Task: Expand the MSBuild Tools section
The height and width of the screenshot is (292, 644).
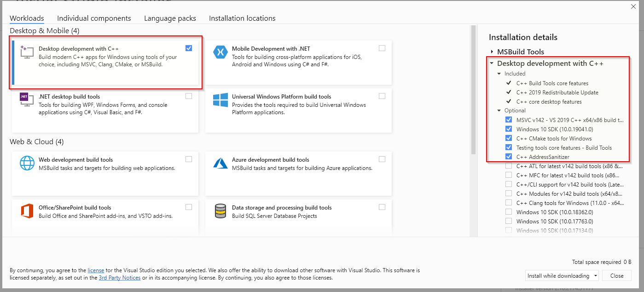Action: [492, 52]
